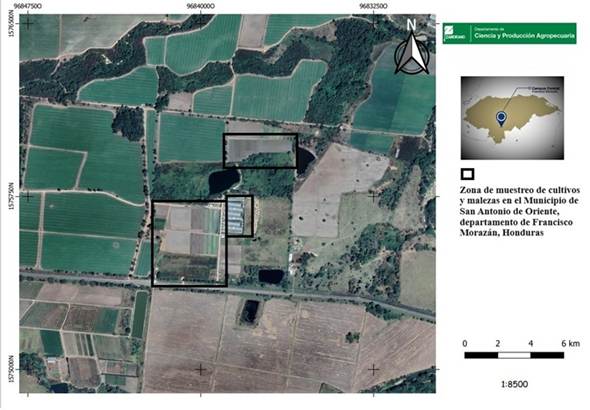Click the black and white scale bar
Viewport: 590px width, 410px height.
coord(514,355)
